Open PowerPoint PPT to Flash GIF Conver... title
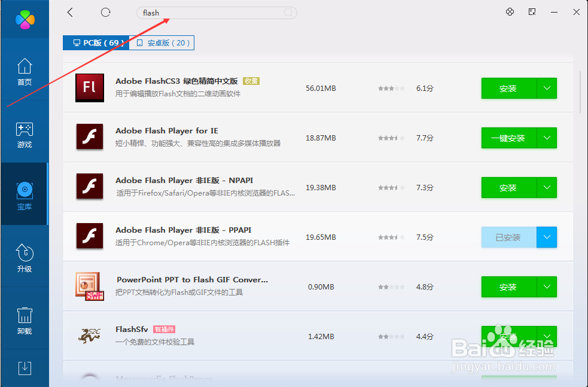 pos(193,280)
